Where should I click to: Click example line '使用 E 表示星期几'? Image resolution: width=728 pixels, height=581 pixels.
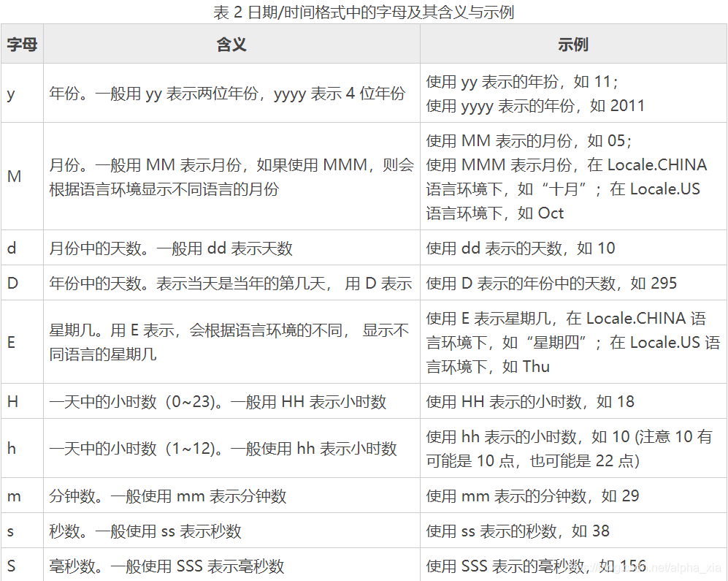click(566, 319)
